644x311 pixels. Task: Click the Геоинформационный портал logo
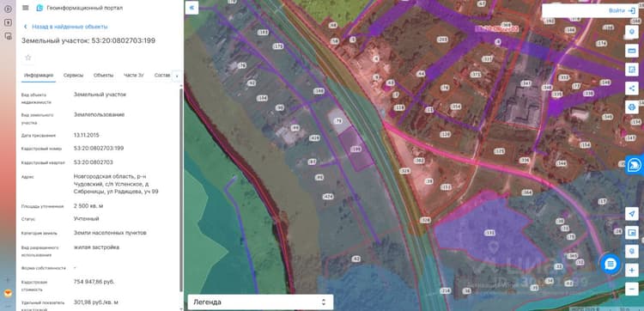tap(39, 8)
